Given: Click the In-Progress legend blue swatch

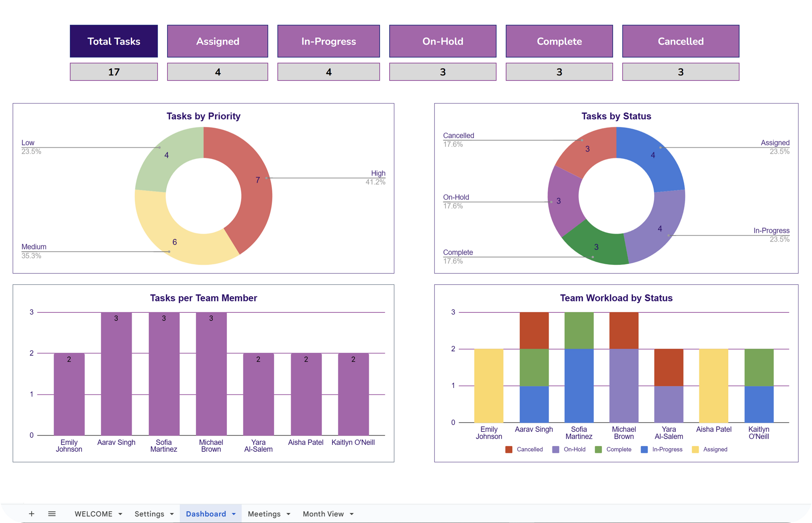Looking at the screenshot, I should (644, 450).
